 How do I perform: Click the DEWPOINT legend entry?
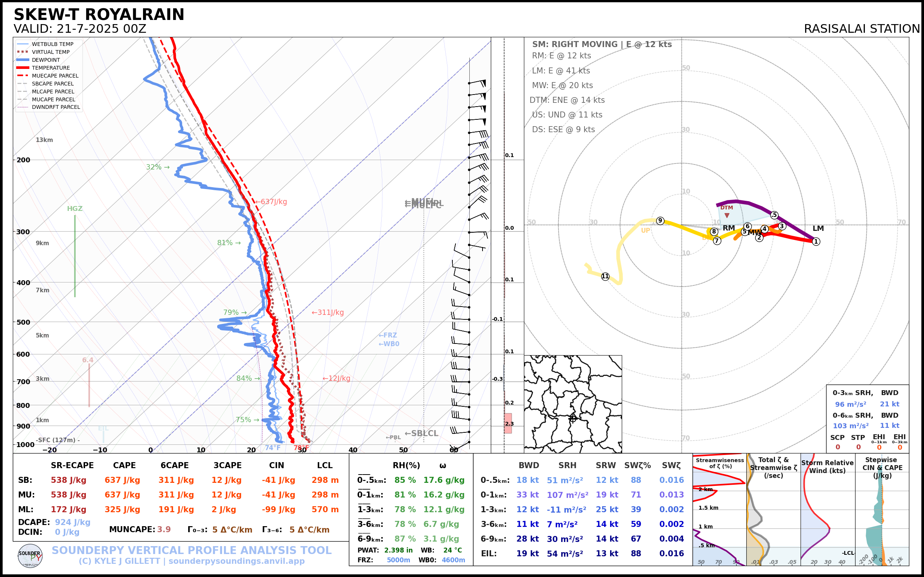point(46,60)
